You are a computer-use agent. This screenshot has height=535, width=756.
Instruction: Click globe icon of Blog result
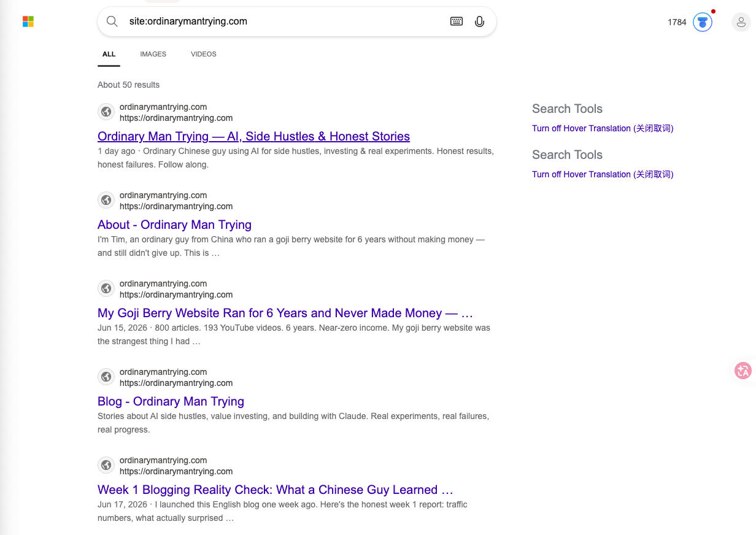[x=106, y=377]
